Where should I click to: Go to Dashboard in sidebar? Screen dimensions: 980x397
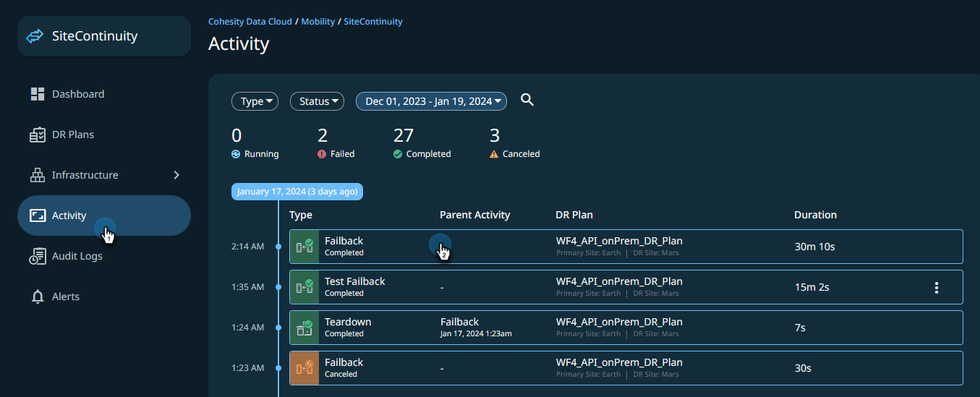tap(104, 94)
